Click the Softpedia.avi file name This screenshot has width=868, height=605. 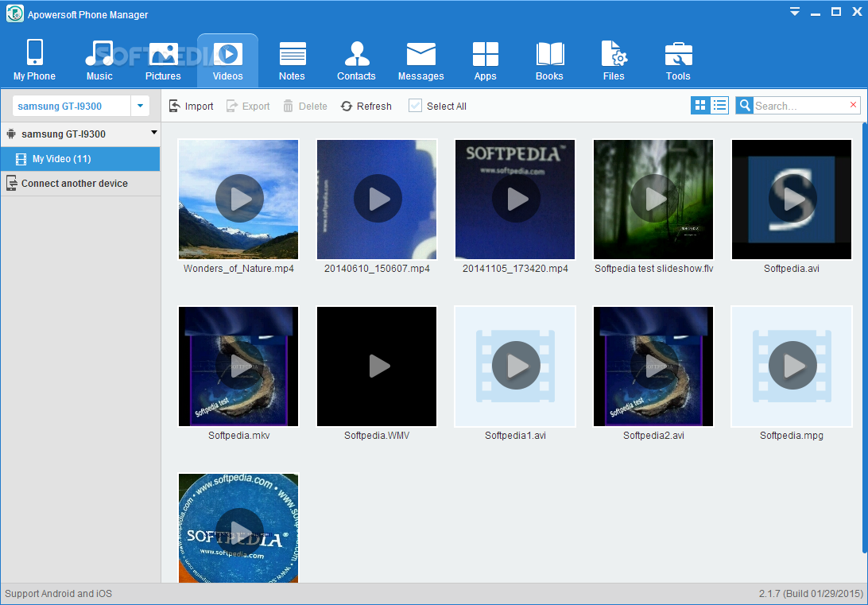[792, 269]
